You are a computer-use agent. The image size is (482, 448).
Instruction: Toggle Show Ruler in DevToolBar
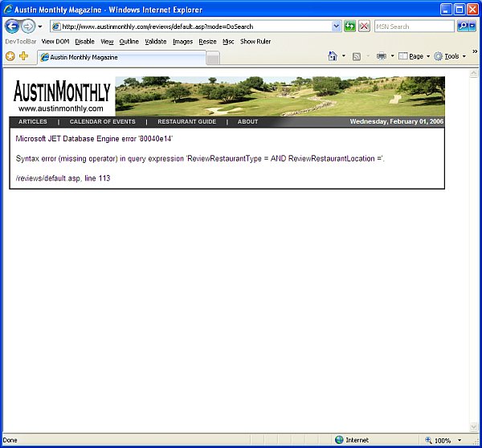pyautogui.click(x=255, y=42)
